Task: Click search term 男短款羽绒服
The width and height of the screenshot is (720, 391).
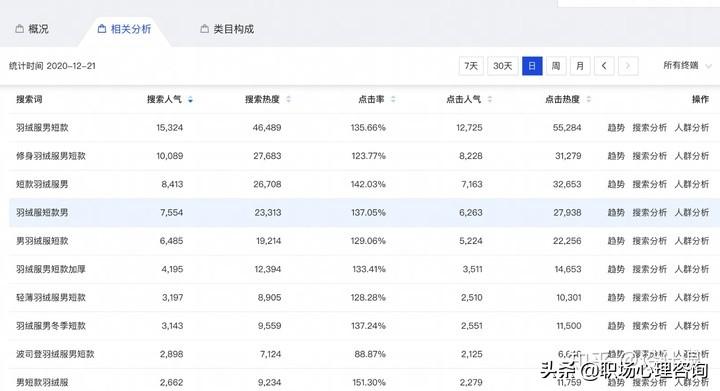Action: (x=42, y=382)
